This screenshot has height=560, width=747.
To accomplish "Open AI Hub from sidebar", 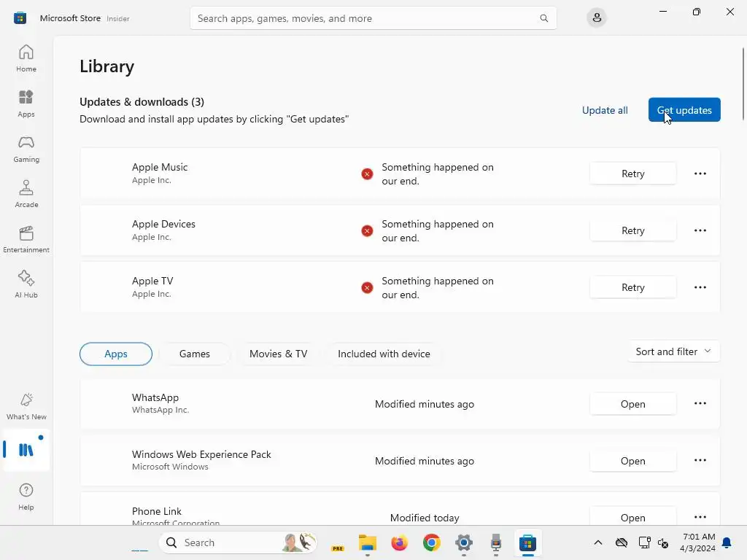I will (x=26, y=285).
